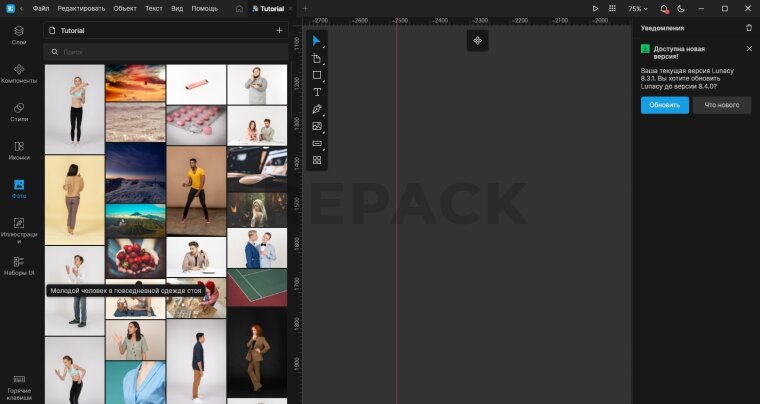Select the Text tool in canvas toolbar
This screenshot has height=404, width=760.
click(317, 92)
